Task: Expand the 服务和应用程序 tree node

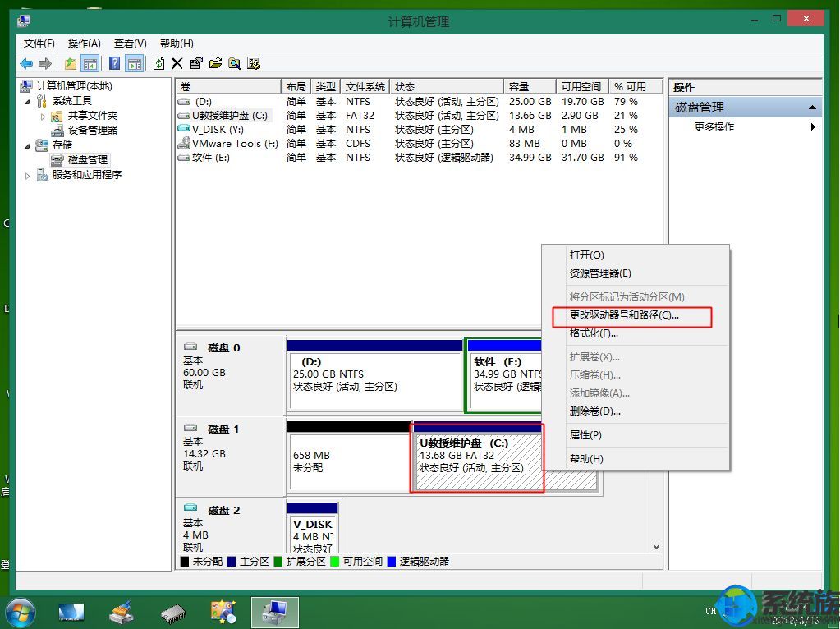Action: (27, 175)
